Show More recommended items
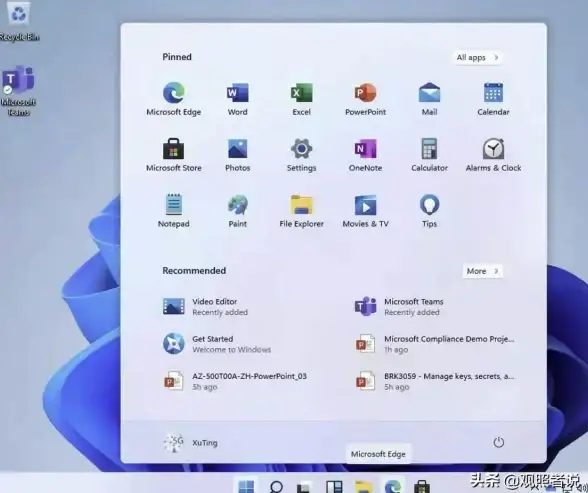The width and height of the screenshot is (588, 493). pyautogui.click(x=482, y=271)
